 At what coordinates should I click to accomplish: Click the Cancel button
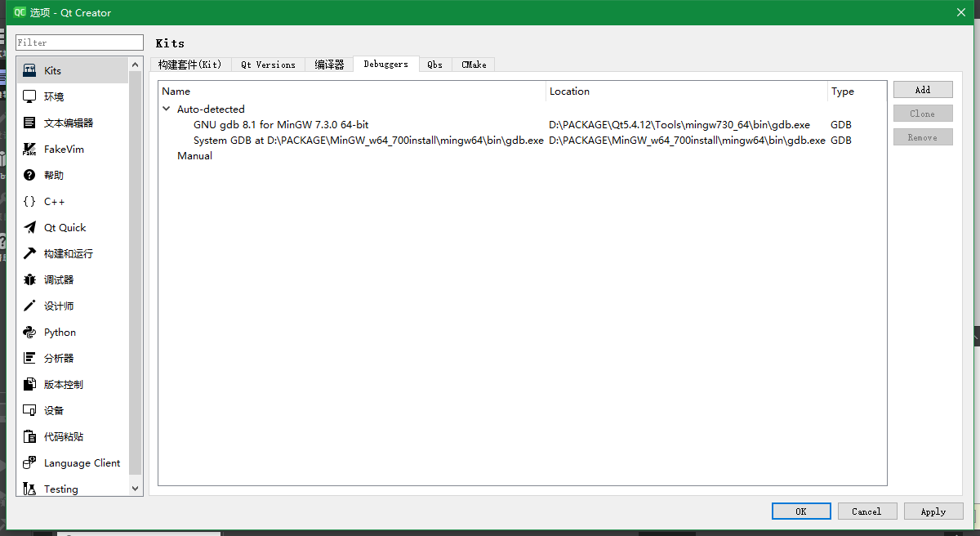(867, 511)
